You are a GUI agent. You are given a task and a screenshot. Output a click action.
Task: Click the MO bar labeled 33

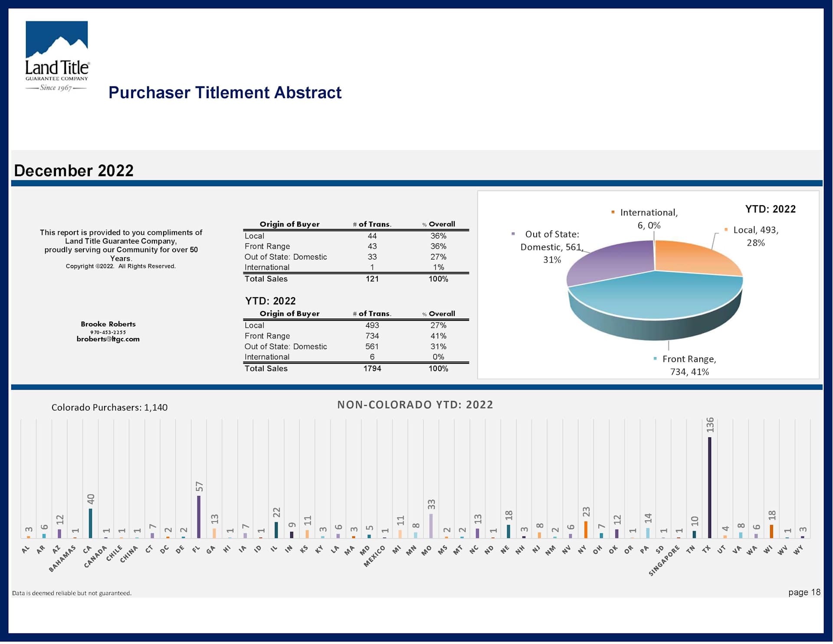(431, 526)
